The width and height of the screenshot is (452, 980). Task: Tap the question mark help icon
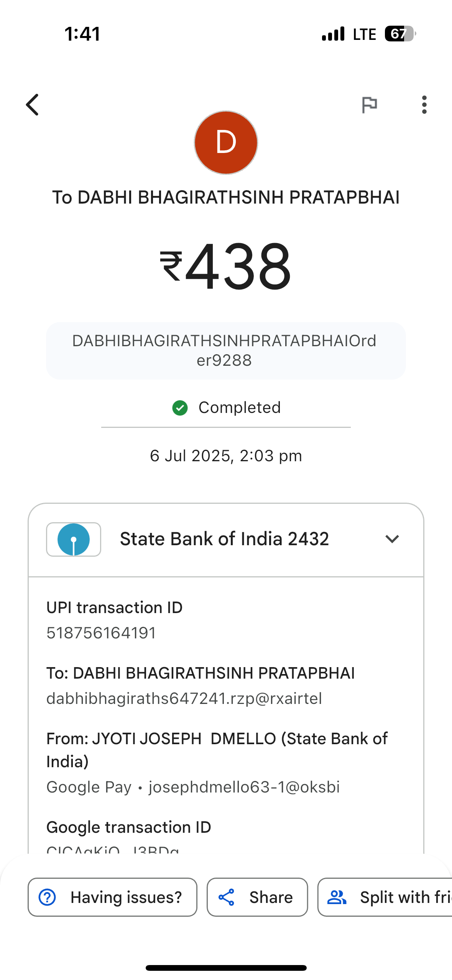(x=48, y=897)
